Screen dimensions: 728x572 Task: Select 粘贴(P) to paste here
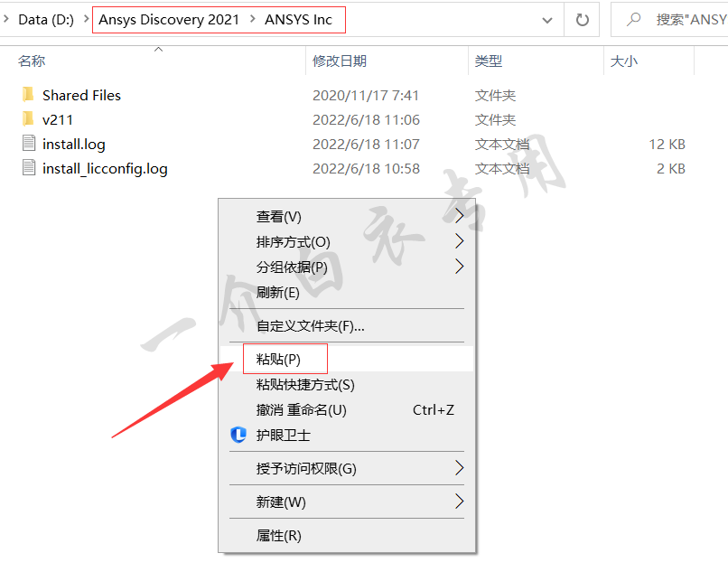coord(346,359)
